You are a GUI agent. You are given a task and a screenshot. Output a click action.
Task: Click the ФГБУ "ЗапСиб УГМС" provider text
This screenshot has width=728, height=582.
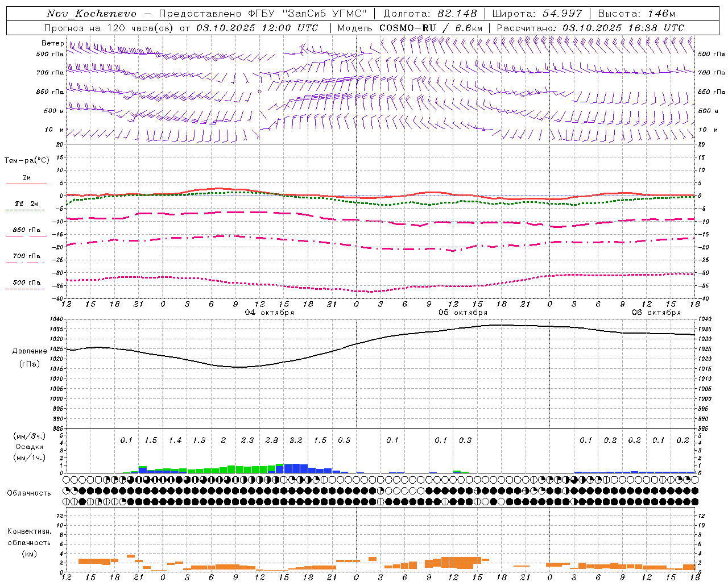pyautogui.click(x=307, y=14)
